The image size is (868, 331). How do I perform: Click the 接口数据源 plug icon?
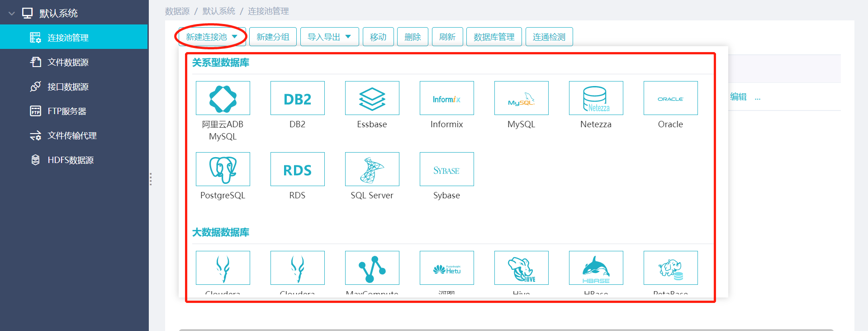(x=35, y=86)
